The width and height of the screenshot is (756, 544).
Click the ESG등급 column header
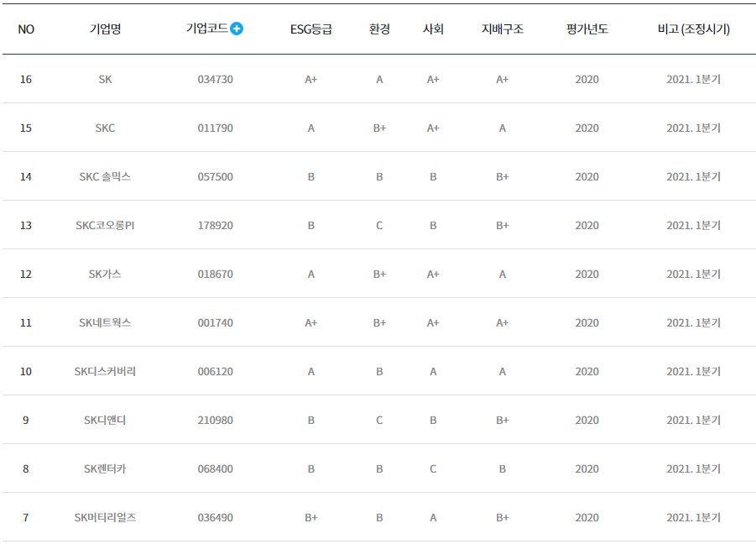click(311, 29)
